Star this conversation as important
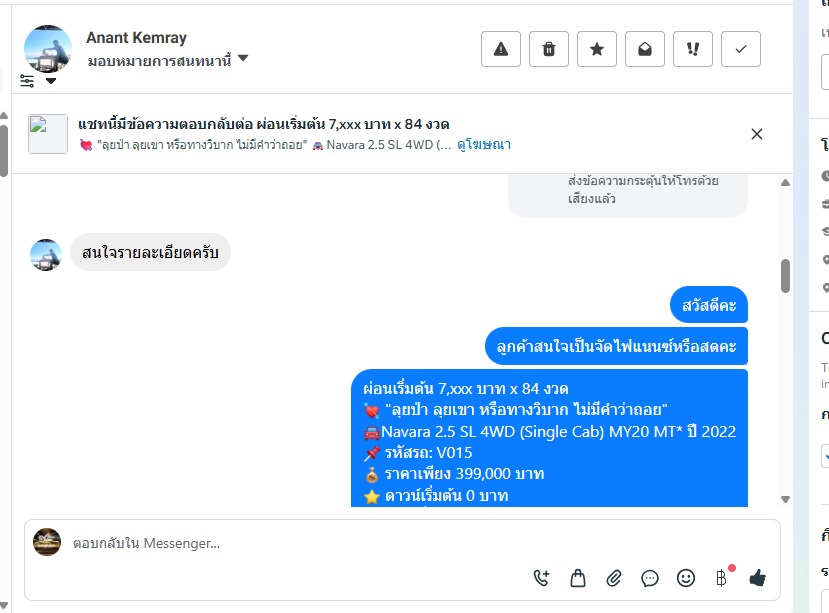Viewport: 829px width, 613px height. [597, 49]
